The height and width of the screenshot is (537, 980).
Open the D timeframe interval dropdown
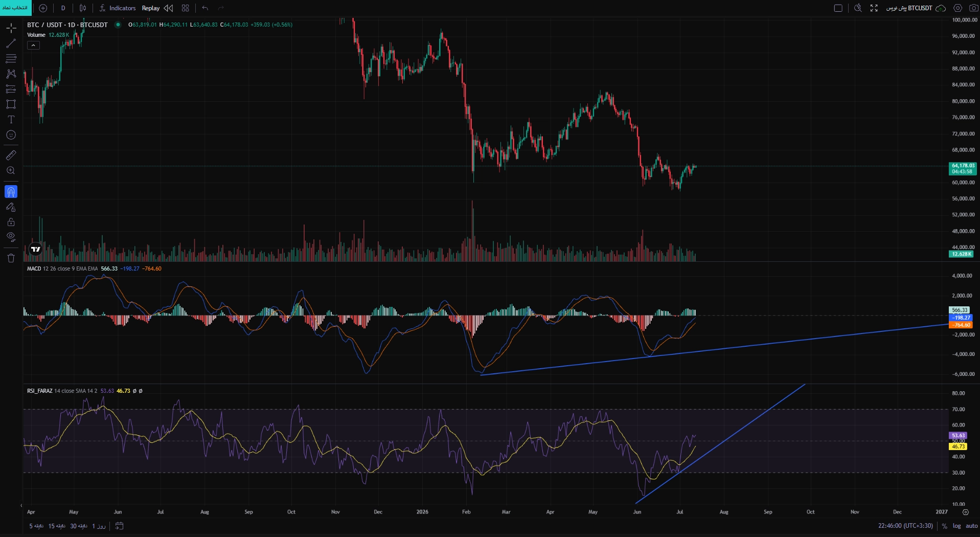pyautogui.click(x=63, y=8)
